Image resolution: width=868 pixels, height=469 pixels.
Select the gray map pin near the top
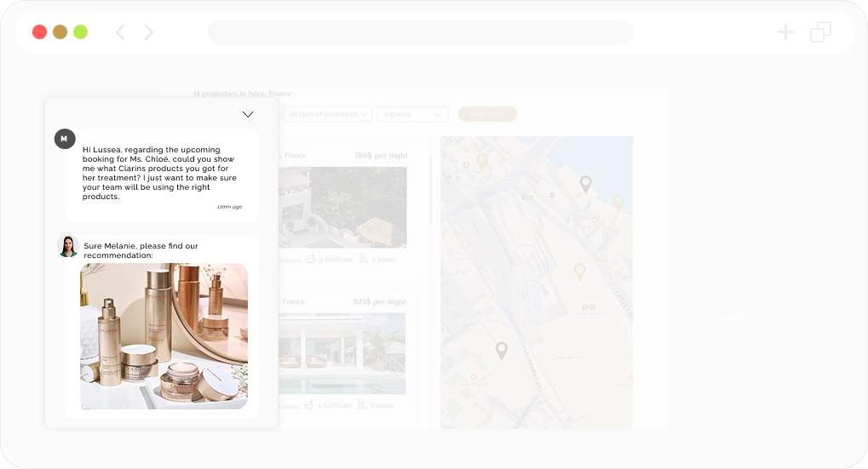[x=585, y=183]
